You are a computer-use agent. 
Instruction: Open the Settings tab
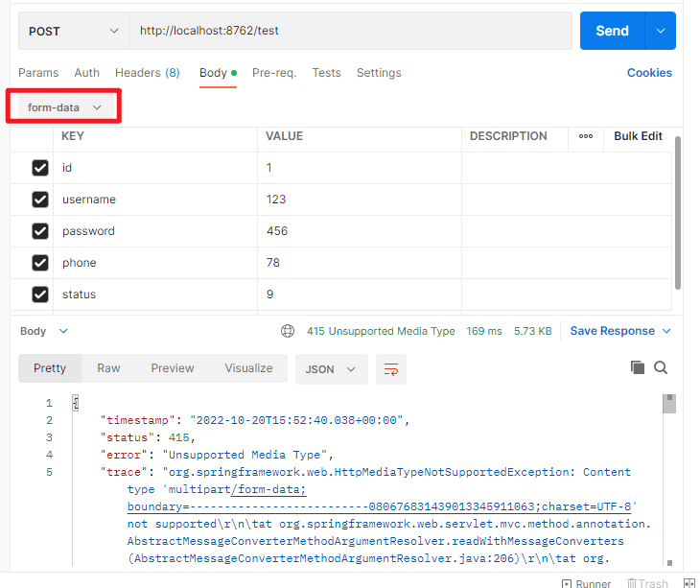[379, 73]
